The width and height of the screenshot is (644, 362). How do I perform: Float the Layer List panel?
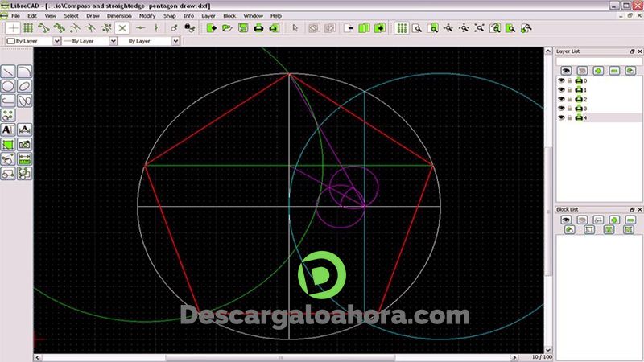pos(632,51)
